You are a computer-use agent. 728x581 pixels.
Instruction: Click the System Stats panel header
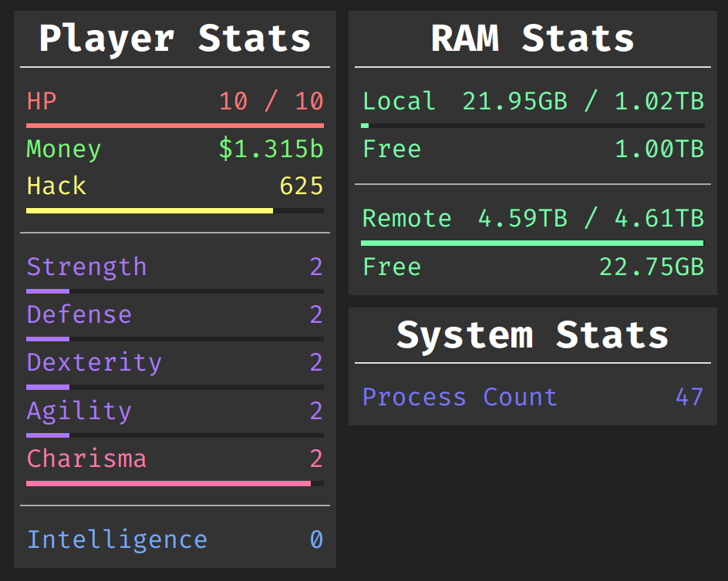click(532, 335)
